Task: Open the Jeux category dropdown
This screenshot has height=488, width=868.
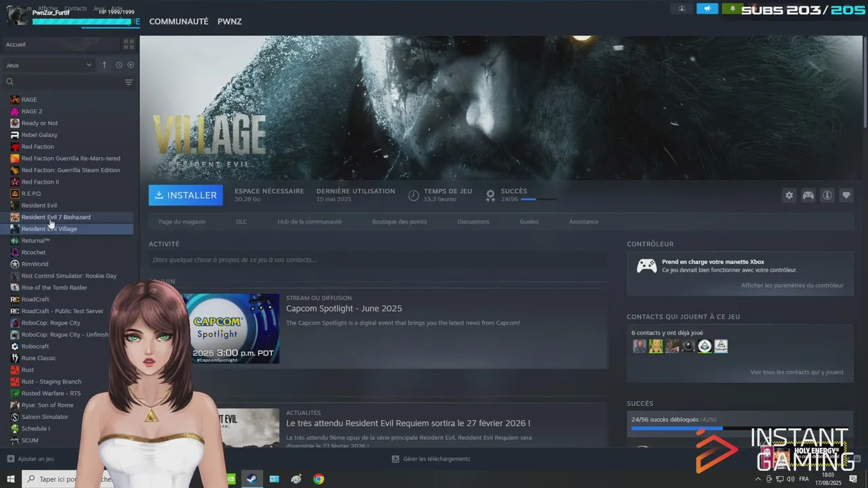Action: click(x=49, y=65)
